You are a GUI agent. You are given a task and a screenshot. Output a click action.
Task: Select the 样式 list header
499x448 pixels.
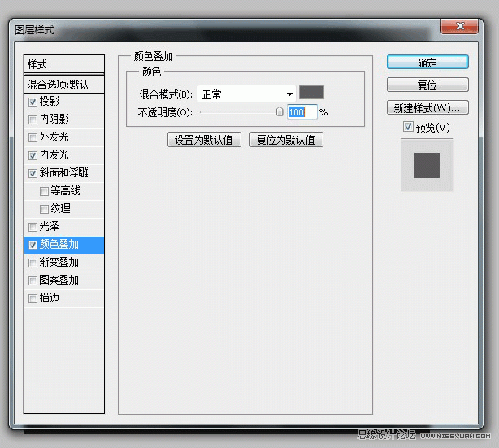coord(64,64)
